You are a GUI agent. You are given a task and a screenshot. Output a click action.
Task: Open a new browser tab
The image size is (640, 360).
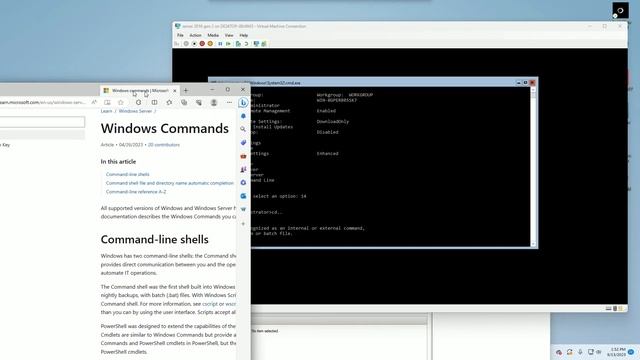[x=186, y=91]
